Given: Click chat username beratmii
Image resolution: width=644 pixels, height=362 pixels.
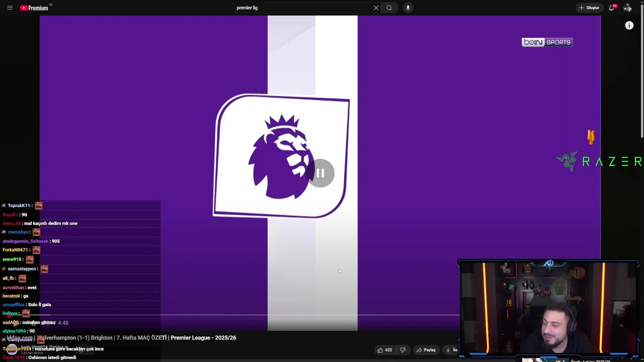Looking at the screenshot, I should (11, 296).
